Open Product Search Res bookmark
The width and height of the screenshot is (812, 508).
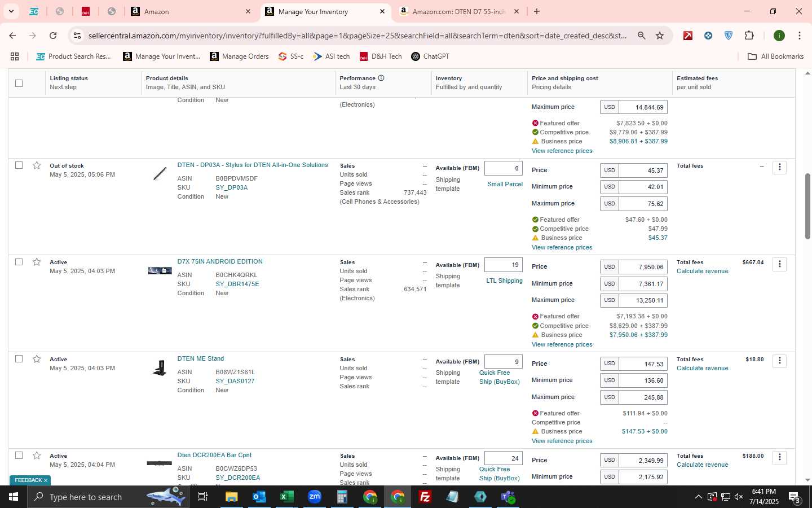click(x=73, y=56)
